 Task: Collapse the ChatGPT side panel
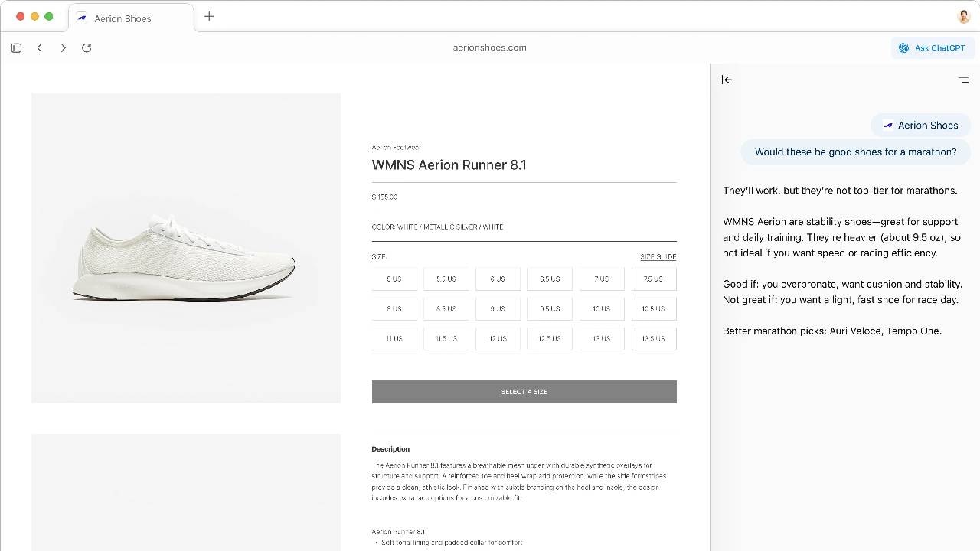727,80
